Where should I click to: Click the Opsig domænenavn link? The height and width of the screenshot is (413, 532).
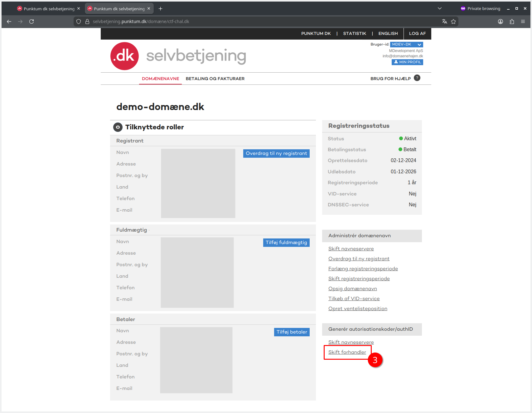352,289
